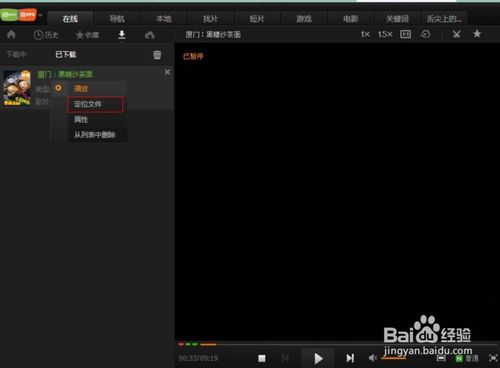This screenshot has height=368, width=500.
Task: Click the video title above the player
Action: coord(213,34)
